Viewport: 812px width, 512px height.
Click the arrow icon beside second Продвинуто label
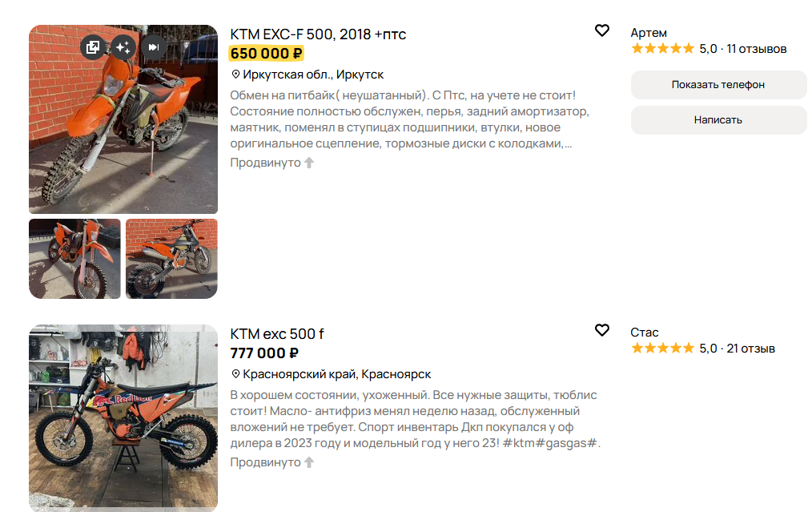click(x=309, y=462)
